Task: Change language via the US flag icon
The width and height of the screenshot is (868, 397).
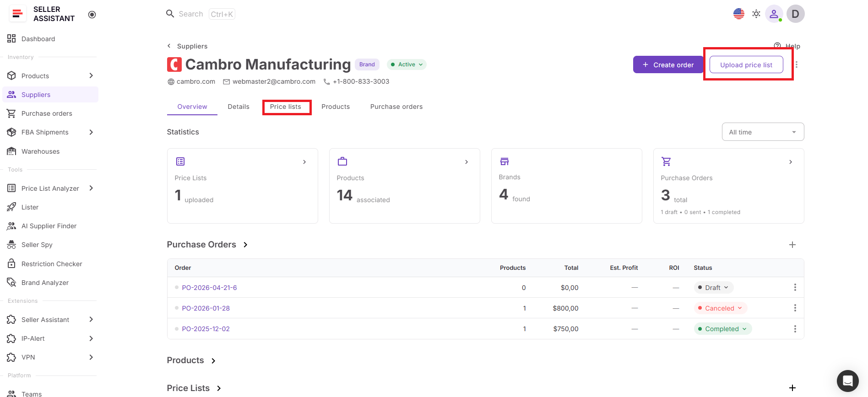Action: pyautogui.click(x=739, y=14)
